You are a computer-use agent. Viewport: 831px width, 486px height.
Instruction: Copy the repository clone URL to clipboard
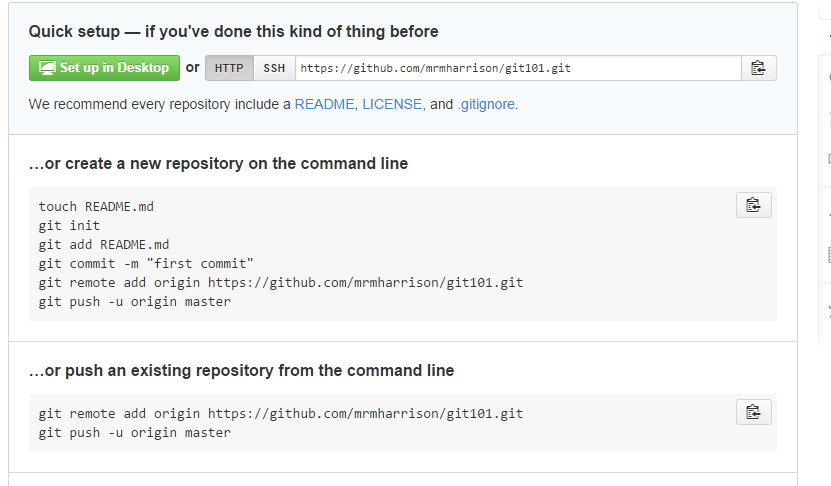758,68
